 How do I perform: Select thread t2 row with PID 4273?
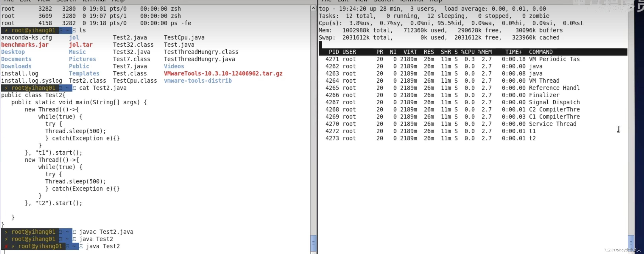431,138
